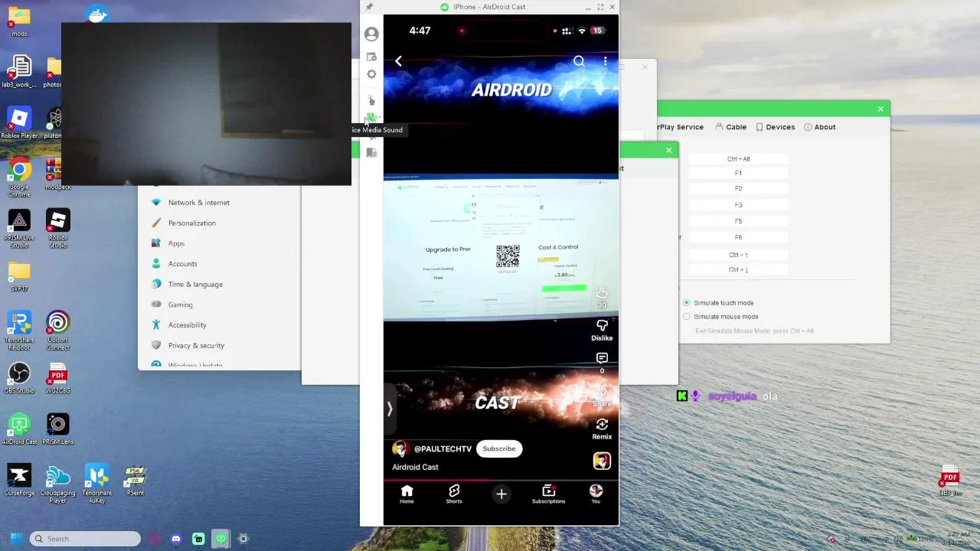Tap the create plus button in YouTube
Viewport: 980px width, 551px height.
[501, 494]
